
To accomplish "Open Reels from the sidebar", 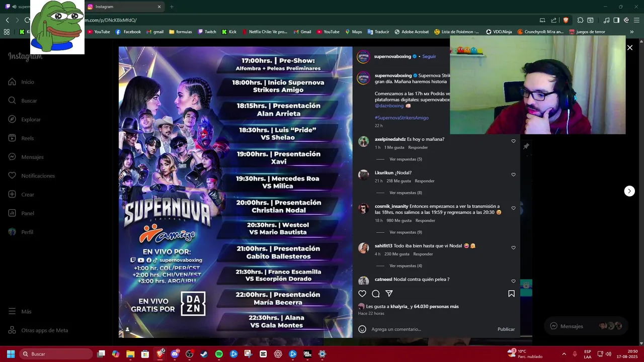I will pyautogui.click(x=21, y=138).
